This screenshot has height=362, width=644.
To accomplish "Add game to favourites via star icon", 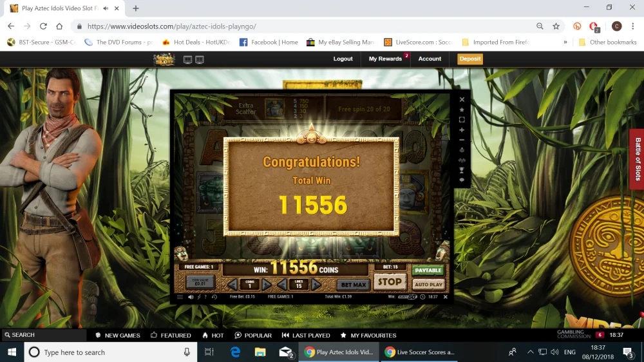I will coord(462,110).
